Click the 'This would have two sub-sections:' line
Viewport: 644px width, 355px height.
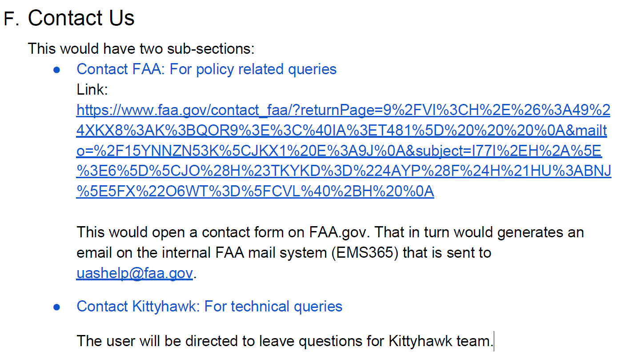(141, 48)
